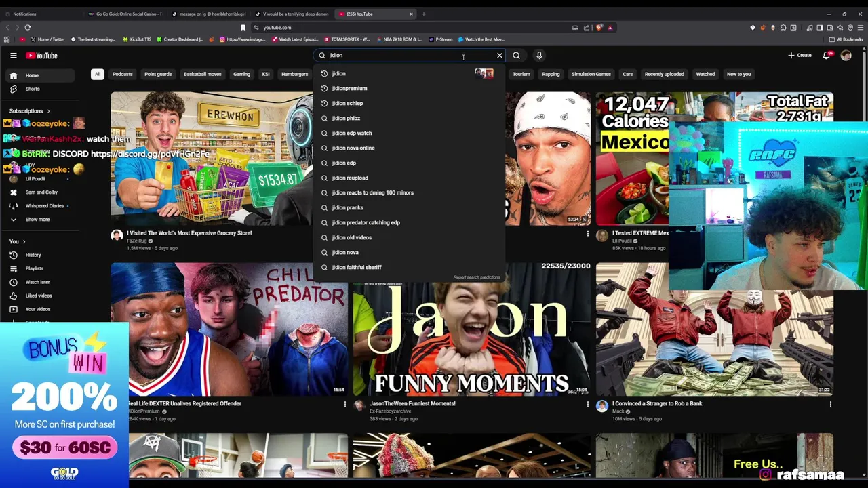Image resolution: width=868 pixels, height=488 pixels.
Task: Select the 'Cars' filter chip
Action: (x=628, y=74)
